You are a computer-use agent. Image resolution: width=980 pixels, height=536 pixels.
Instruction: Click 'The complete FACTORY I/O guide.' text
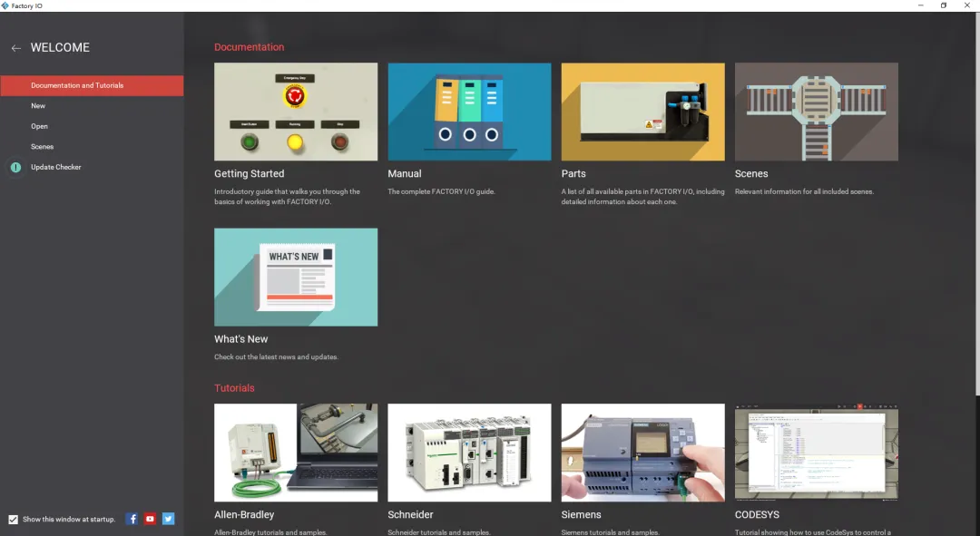coord(441,191)
